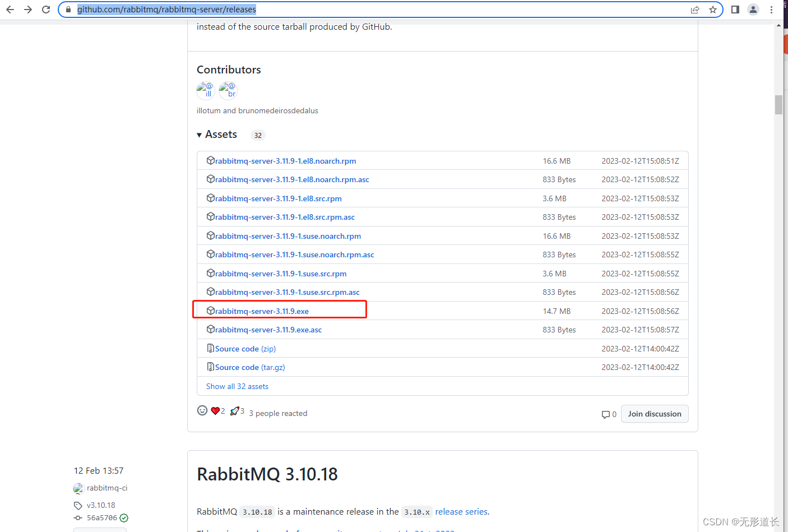This screenshot has height=532, width=788.
Task: Open the comment count icon showing 0
Action: tap(609, 414)
